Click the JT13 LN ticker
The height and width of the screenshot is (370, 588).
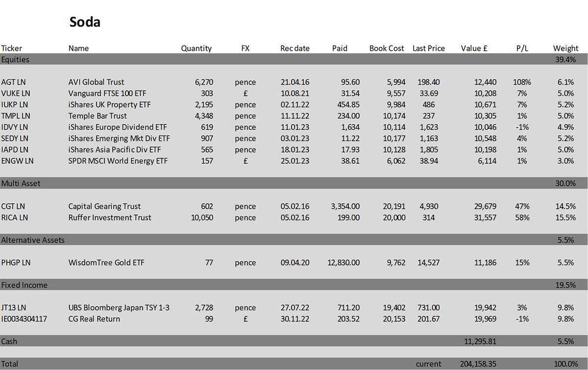pyautogui.click(x=14, y=307)
